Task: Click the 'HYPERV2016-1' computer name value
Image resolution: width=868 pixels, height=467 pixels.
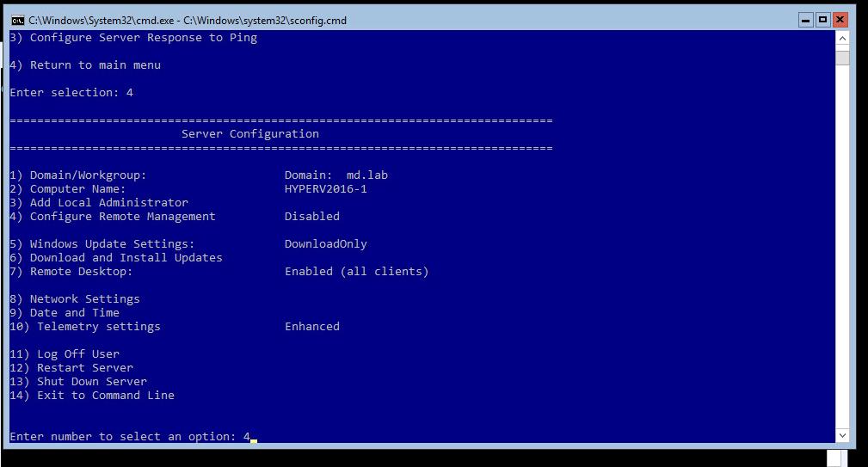Action: (x=325, y=189)
